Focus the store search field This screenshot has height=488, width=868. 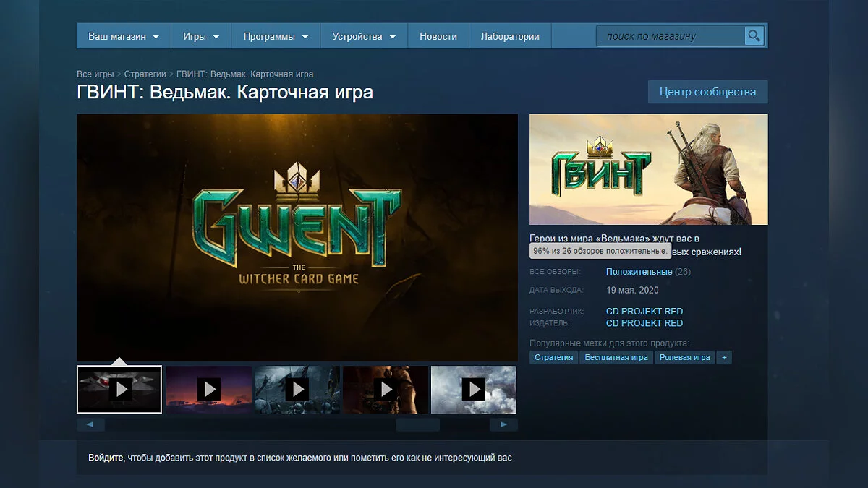671,36
